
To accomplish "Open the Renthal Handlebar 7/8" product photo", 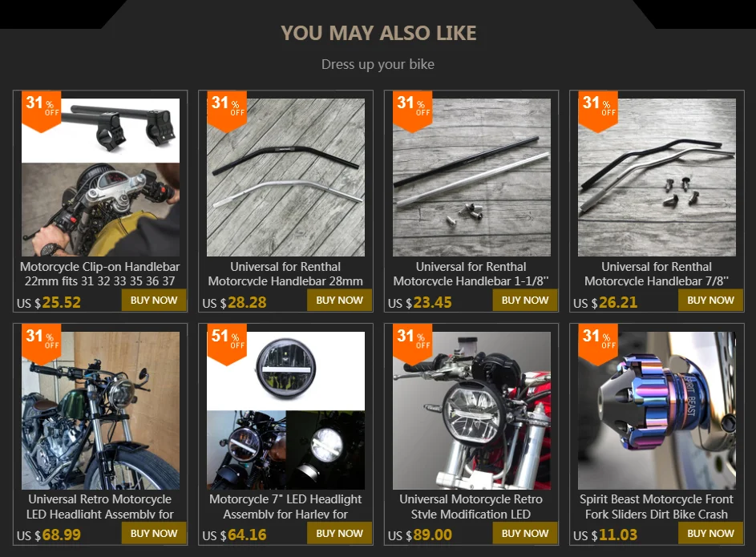I will pos(657,177).
